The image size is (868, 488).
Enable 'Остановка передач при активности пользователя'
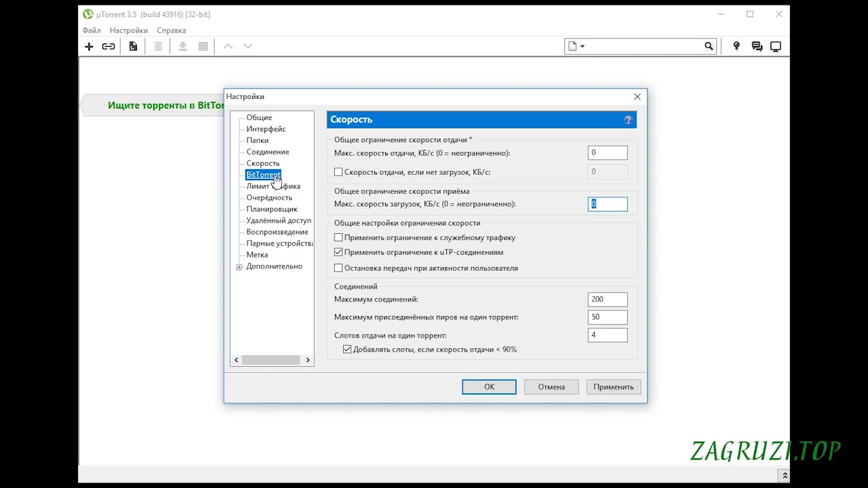coord(338,268)
